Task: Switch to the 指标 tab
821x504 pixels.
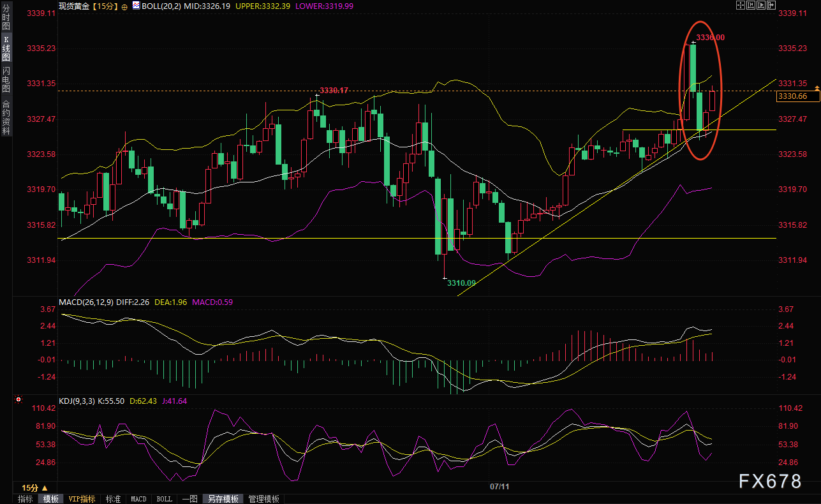Action: [x=26, y=499]
